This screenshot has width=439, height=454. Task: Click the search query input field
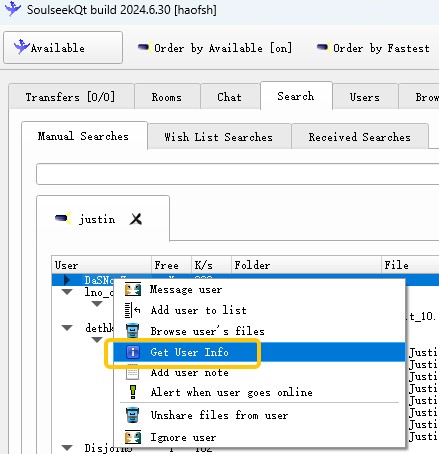(237, 174)
